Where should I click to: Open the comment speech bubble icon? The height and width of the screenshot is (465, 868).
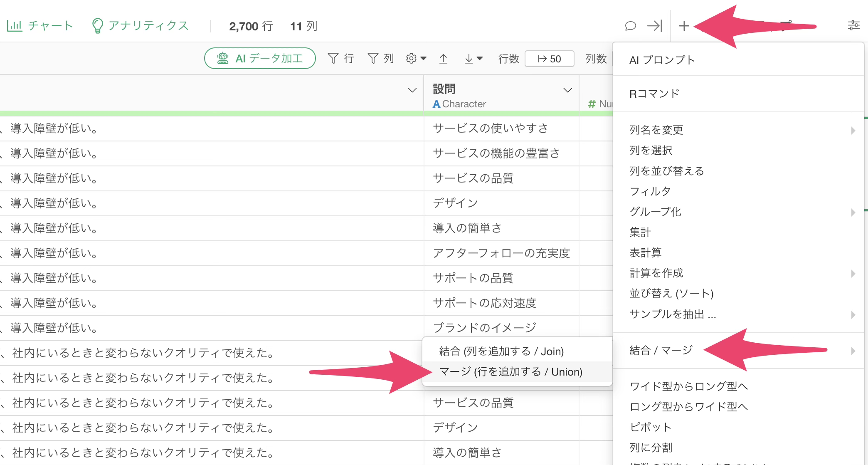coord(630,26)
